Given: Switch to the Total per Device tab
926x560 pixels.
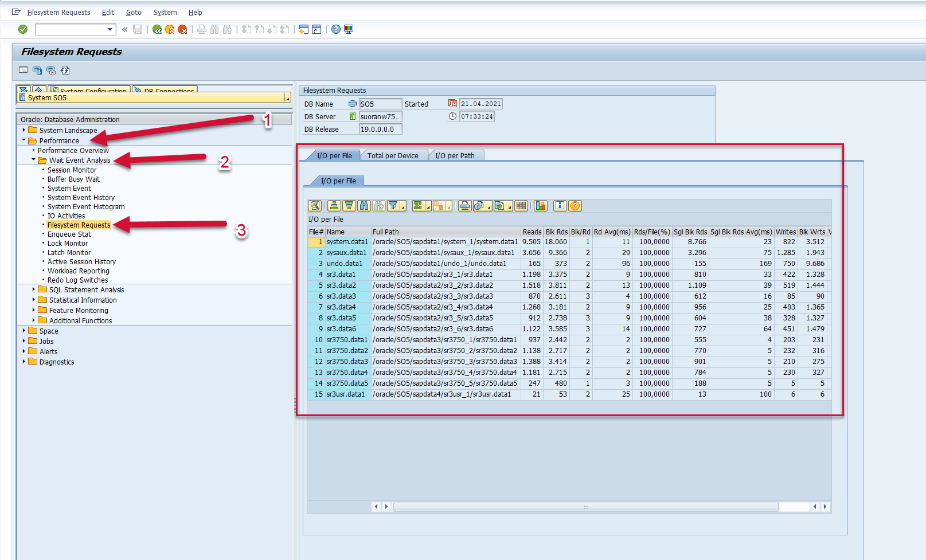Looking at the screenshot, I should [393, 155].
